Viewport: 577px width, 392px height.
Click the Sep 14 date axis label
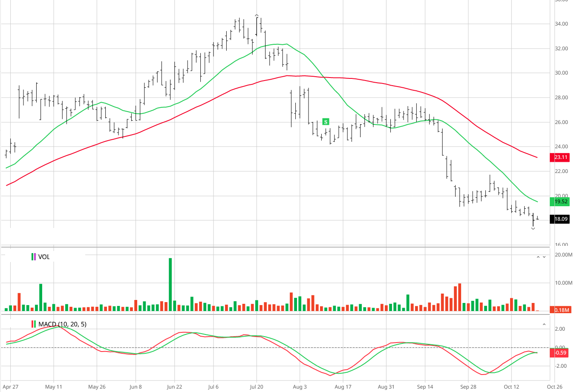point(425,387)
